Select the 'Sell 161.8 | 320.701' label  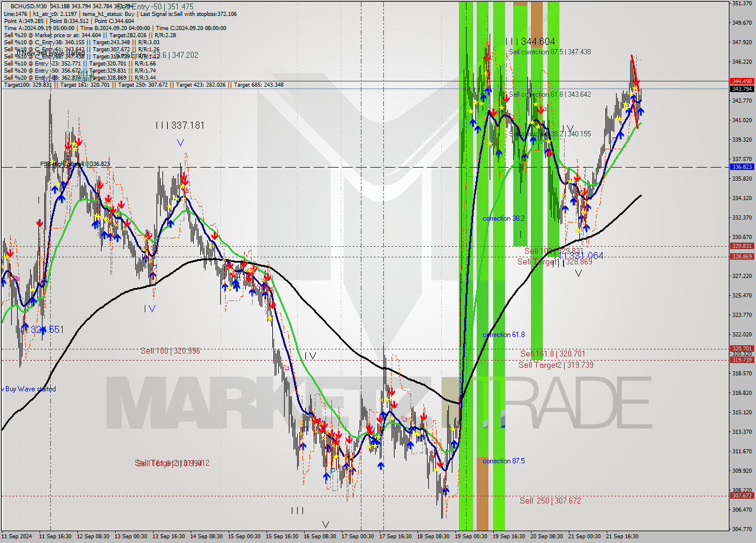[553, 354]
